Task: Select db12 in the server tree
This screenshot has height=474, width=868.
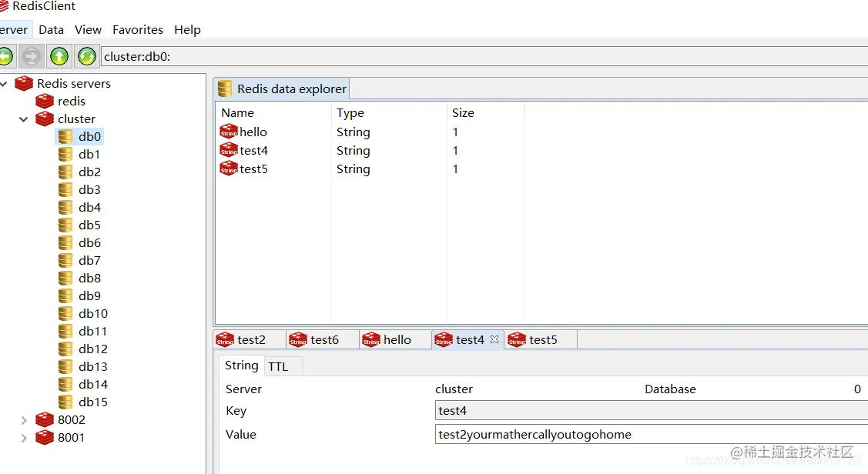Action: [x=93, y=349]
